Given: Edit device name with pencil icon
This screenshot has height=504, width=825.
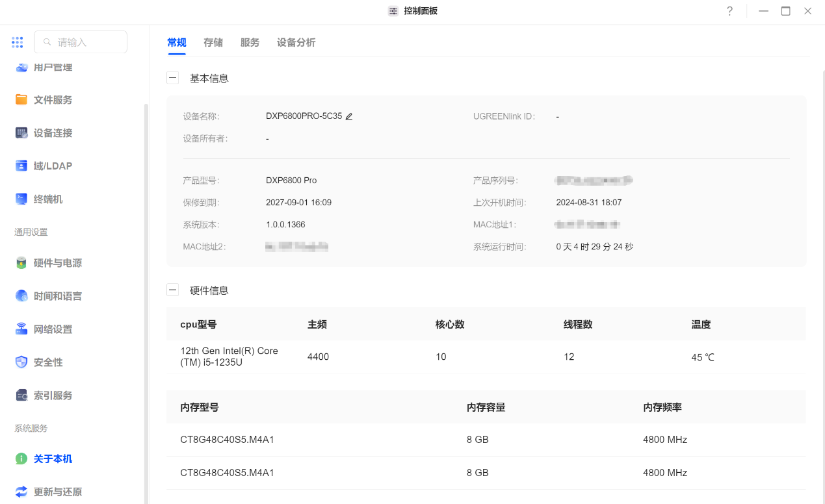Looking at the screenshot, I should pyautogui.click(x=349, y=117).
